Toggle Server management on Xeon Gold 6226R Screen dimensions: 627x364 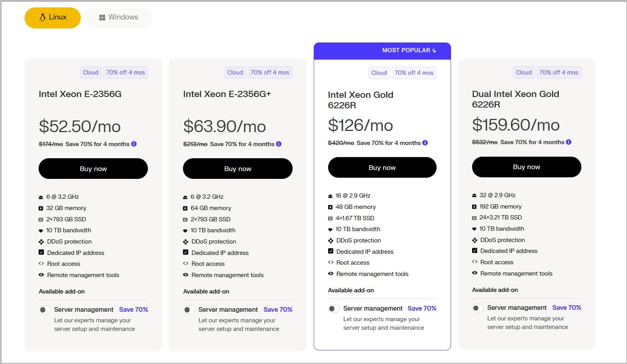(x=334, y=309)
